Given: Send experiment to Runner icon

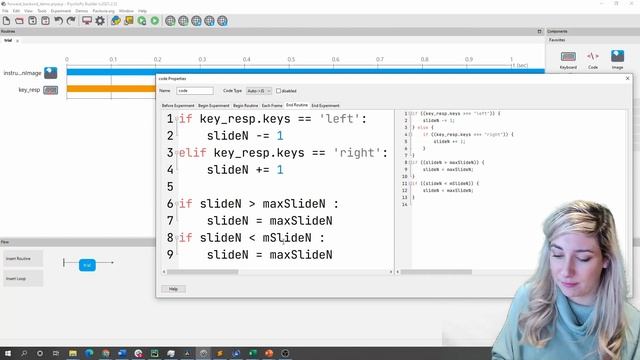Looking at the screenshot, I should [x=142, y=21].
